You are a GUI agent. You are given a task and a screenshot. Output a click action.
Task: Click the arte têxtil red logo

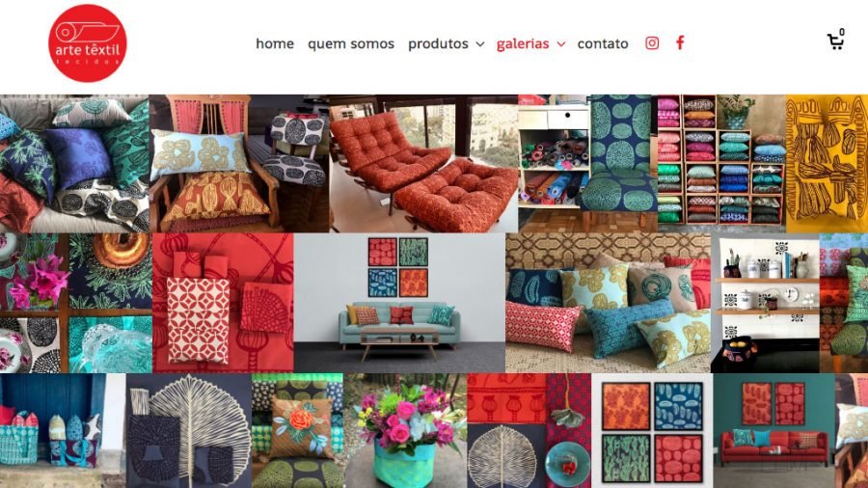(x=88, y=43)
